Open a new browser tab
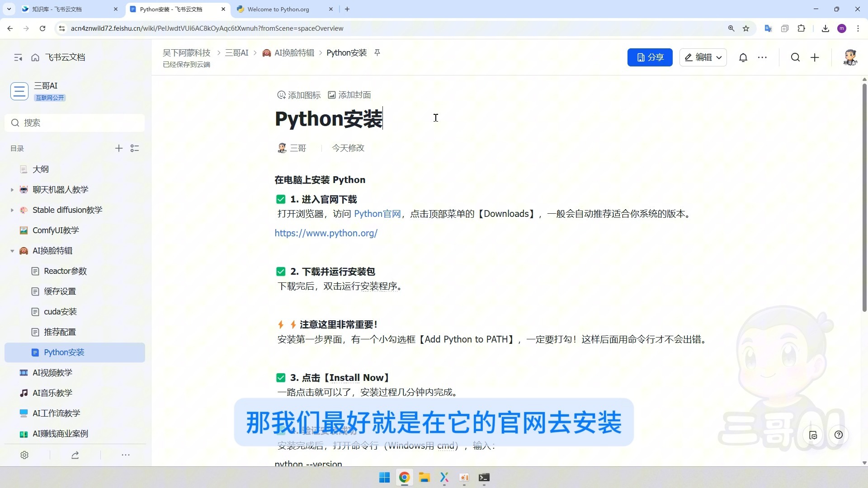Viewport: 868px width, 488px height. coord(347,9)
